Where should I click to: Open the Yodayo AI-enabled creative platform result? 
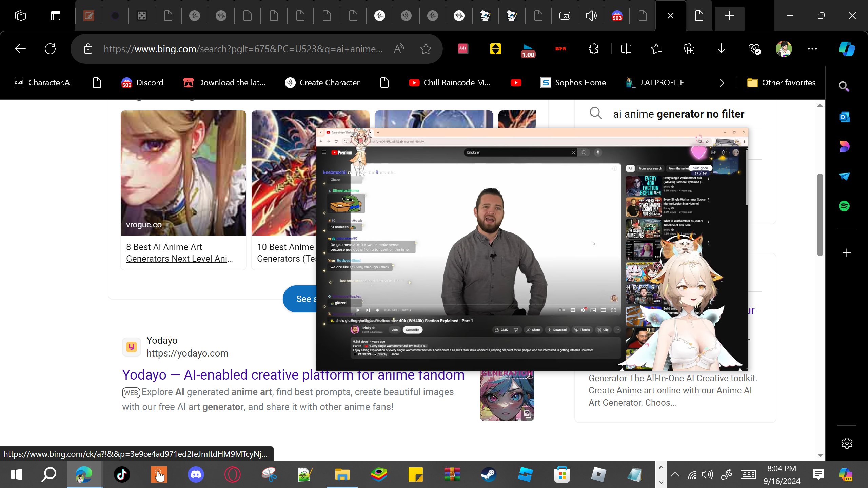293,375
